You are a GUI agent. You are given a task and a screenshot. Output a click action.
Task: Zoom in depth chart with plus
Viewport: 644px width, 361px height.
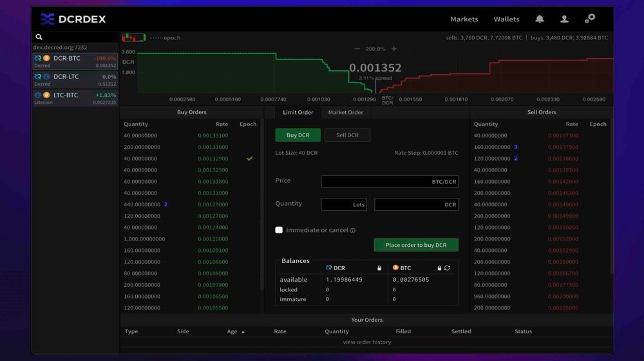tap(394, 48)
